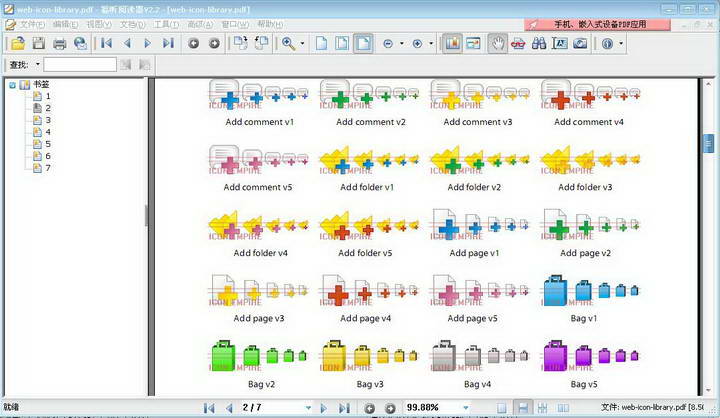Select the Hand tool
This screenshot has height=418, width=720.
[498, 44]
